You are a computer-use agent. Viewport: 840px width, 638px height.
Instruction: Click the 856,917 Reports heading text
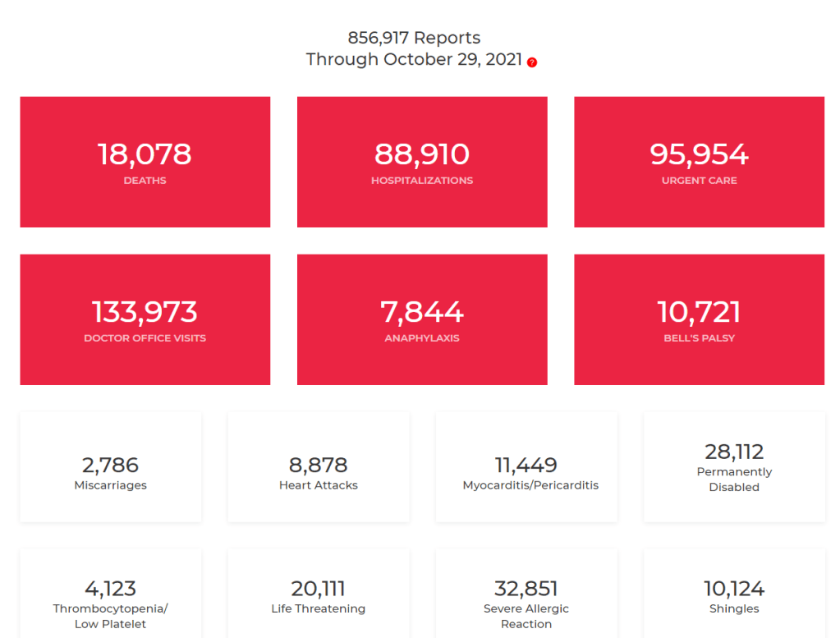414,38
